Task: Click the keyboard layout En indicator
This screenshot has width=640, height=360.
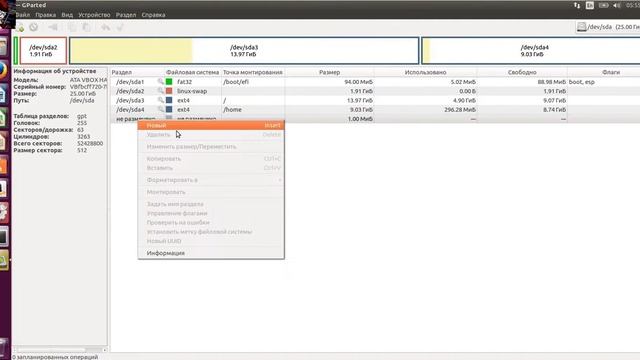Action: click(x=590, y=5)
